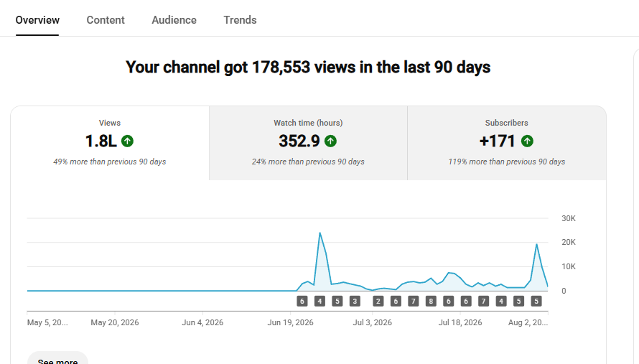The image size is (639, 364).
Task: Open the video marker labeled 3
Action: click(x=355, y=302)
